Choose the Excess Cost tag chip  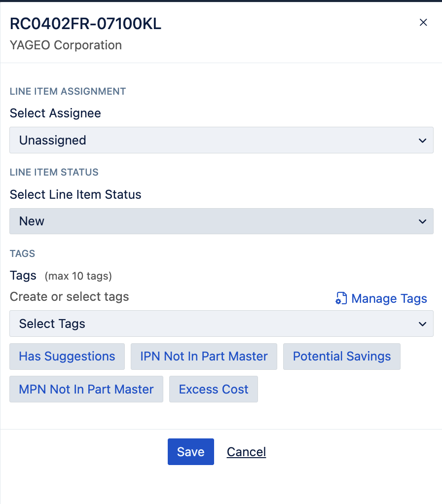pos(213,389)
